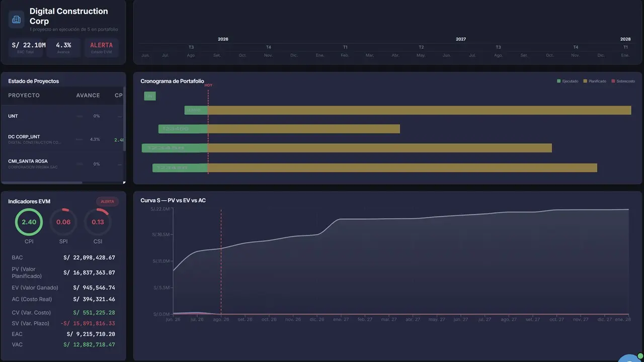Click the 2026 year label in the timeline header
This screenshot has width=644, height=362.
point(223,39)
